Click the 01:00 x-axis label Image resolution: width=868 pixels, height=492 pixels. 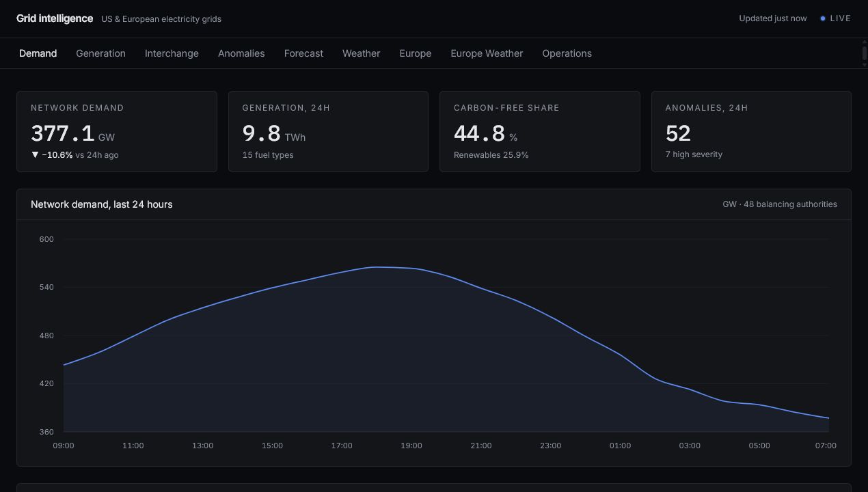point(620,446)
